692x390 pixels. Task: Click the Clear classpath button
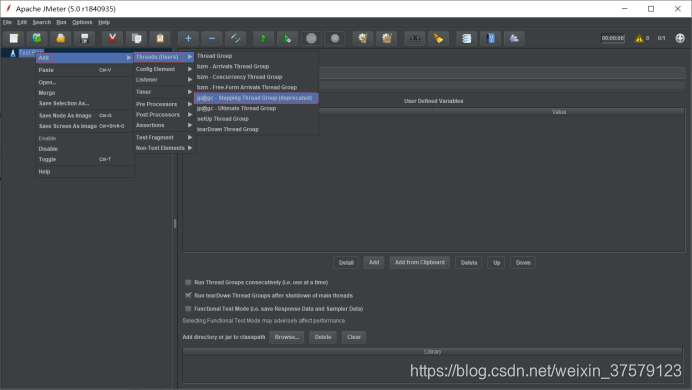point(354,337)
